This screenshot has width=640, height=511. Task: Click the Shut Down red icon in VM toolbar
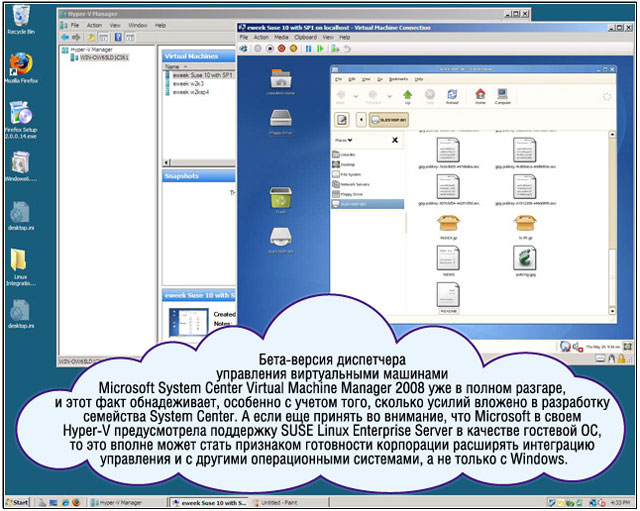[281, 49]
